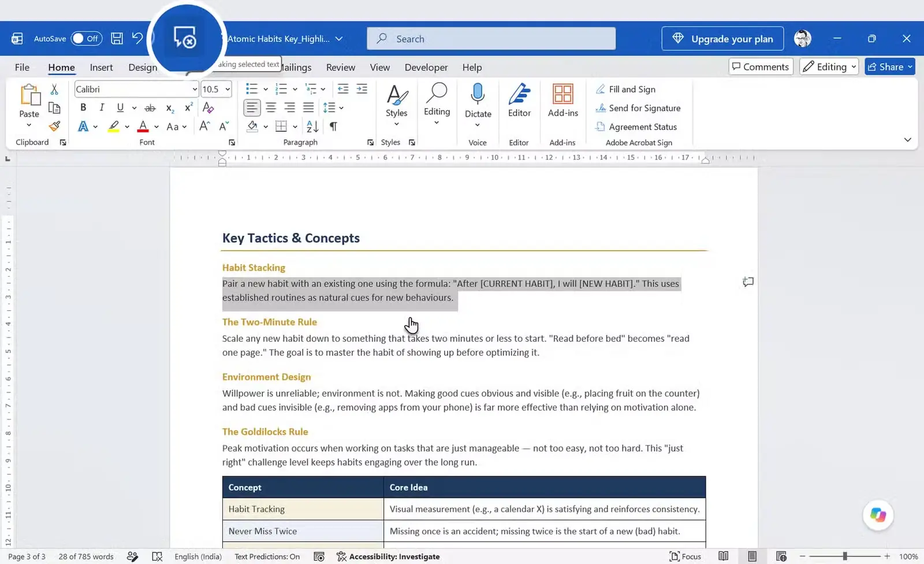The image size is (924, 564).
Task: Click Clear All Formatting icon
Action: pos(208,107)
